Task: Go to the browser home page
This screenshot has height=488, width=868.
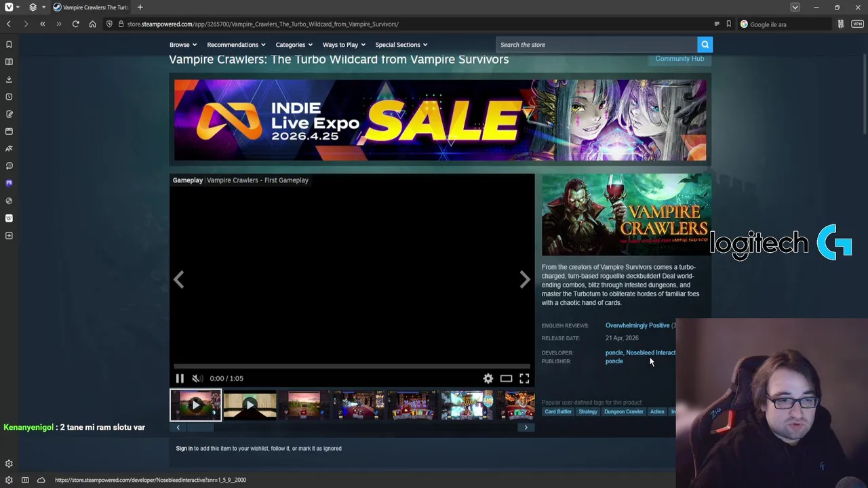Action: [x=93, y=24]
